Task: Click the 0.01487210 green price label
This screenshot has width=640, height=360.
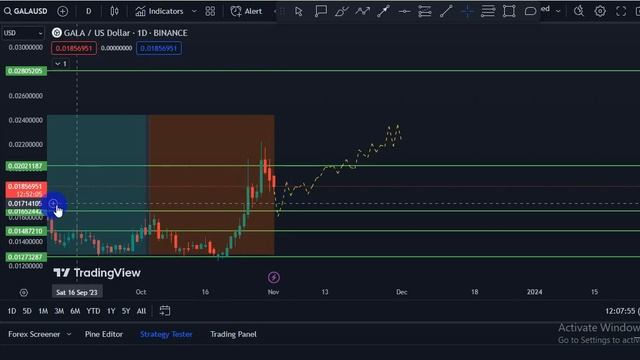Action: click(x=26, y=231)
